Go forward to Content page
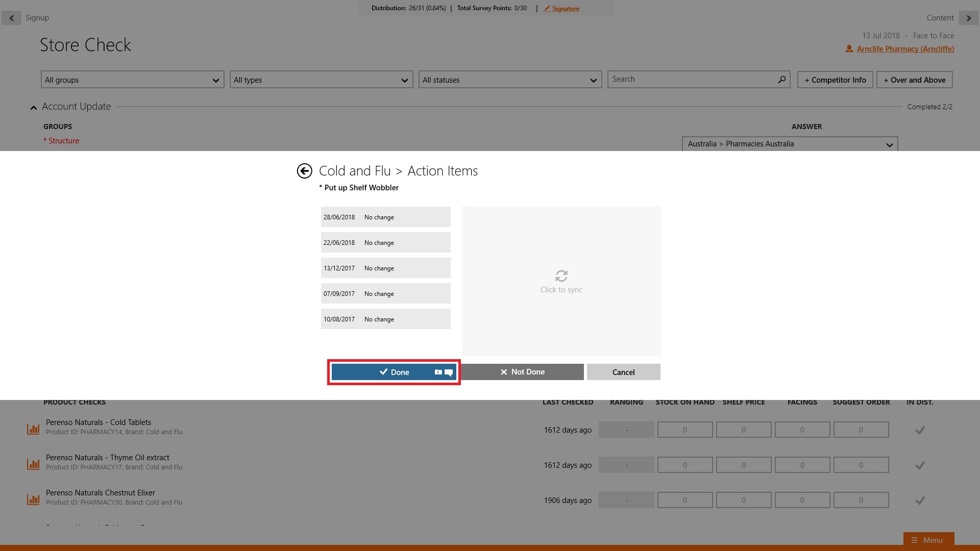This screenshot has width=980, height=551. pyautogui.click(x=968, y=18)
